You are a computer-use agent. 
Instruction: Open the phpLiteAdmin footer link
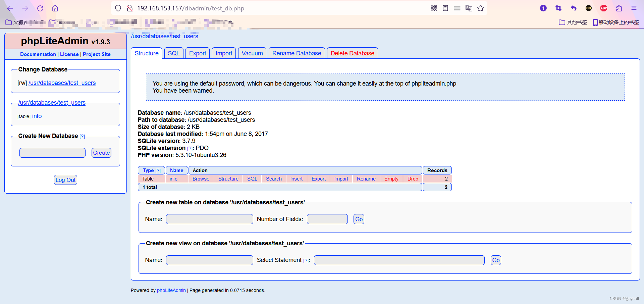pos(171,290)
